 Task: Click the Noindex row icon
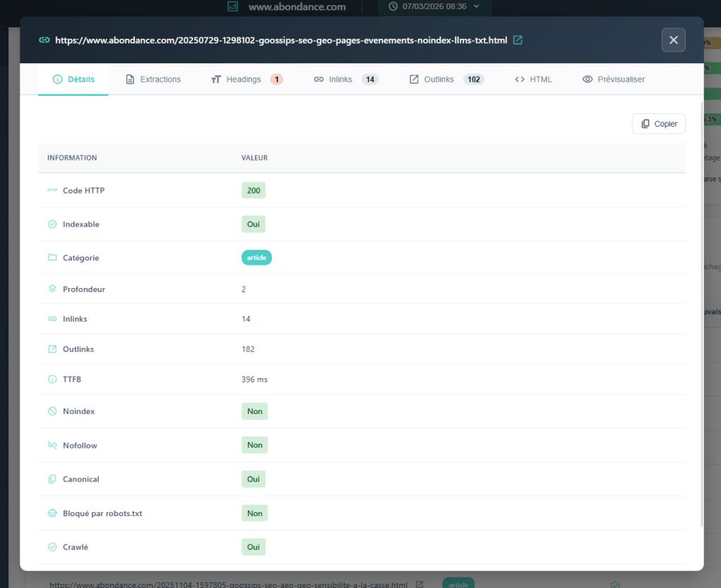(52, 411)
